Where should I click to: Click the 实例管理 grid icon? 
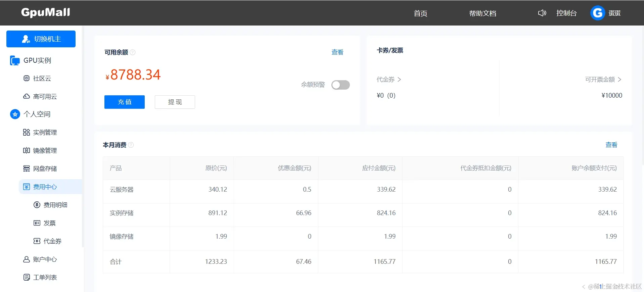point(27,132)
